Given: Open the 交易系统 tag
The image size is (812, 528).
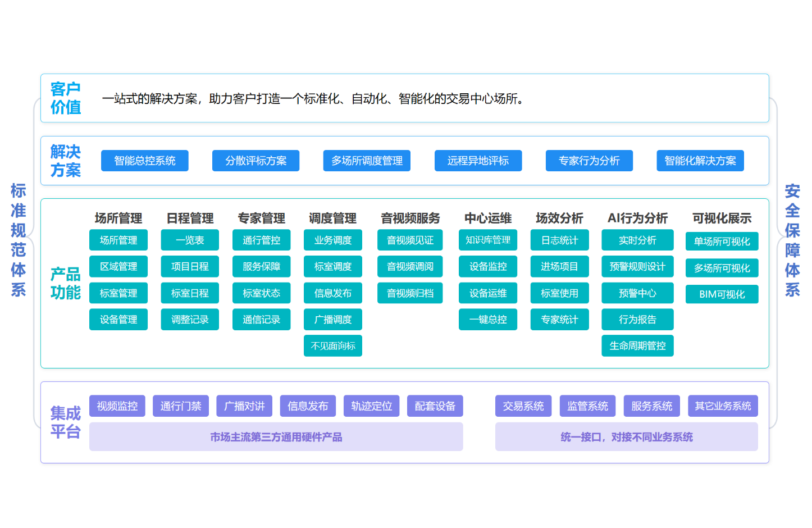Looking at the screenshot, I should click(523, 406).
